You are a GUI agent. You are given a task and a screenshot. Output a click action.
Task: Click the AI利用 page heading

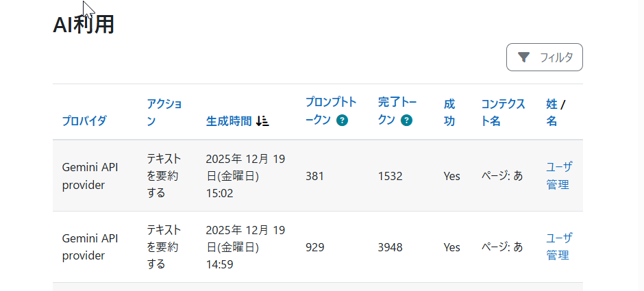pos(84,25)
